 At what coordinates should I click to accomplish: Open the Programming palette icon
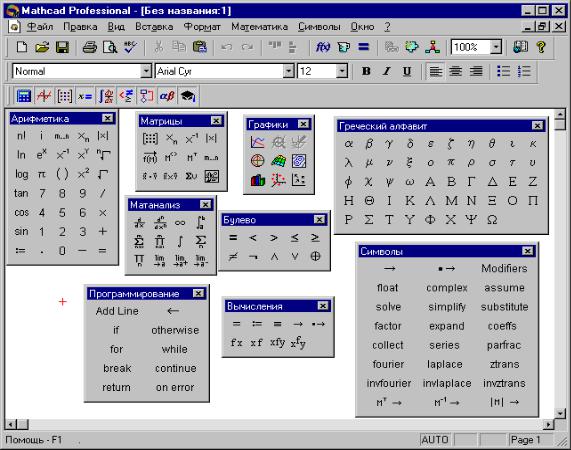(147, 96)
